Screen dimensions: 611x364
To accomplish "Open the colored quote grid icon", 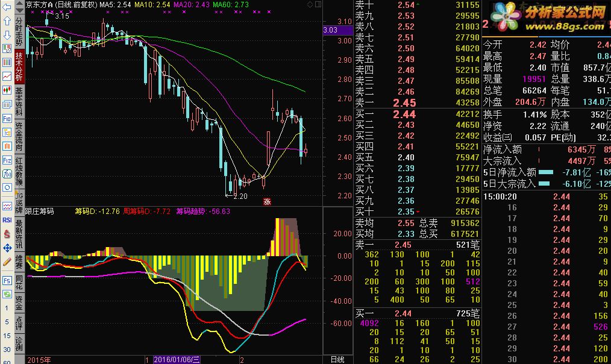I will pos(7,62).
